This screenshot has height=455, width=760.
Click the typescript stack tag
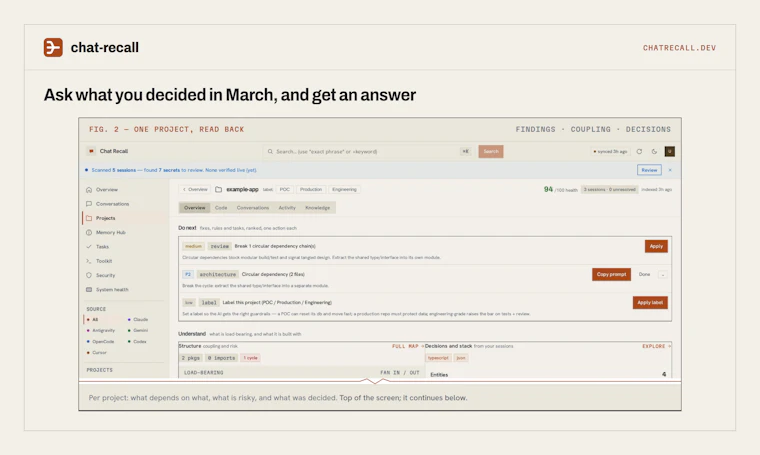pos(438,358)
